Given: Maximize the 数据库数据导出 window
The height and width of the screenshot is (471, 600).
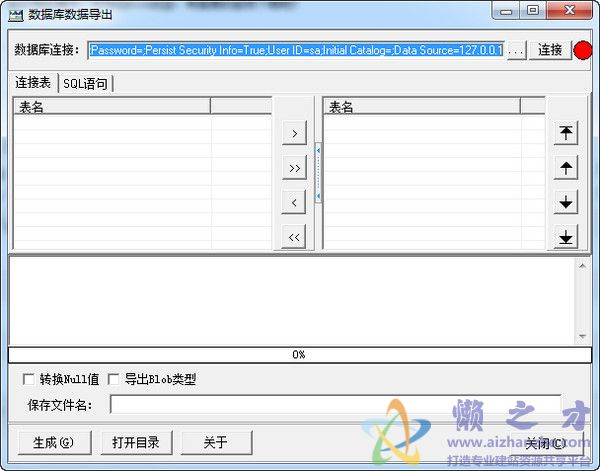Looking at the screenshot, I should click(533, 11).
